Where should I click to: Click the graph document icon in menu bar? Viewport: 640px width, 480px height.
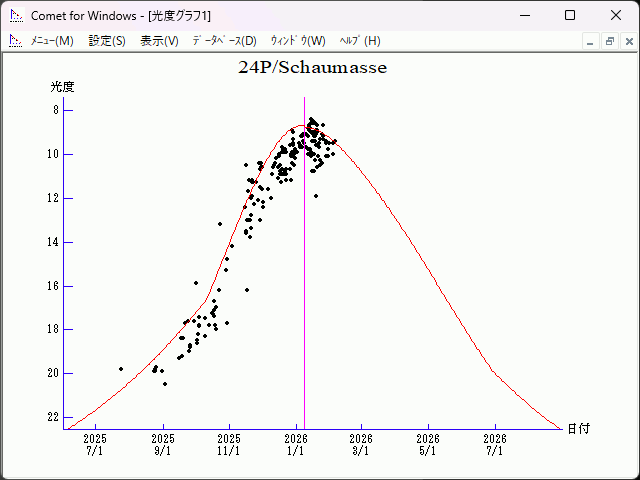coord(15,41)
